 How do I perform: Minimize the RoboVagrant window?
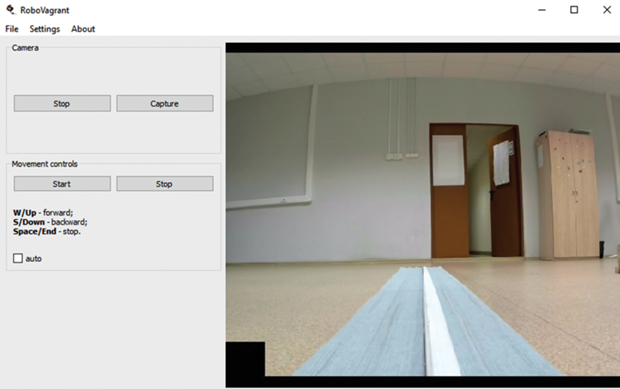click(x=542, y=10)
